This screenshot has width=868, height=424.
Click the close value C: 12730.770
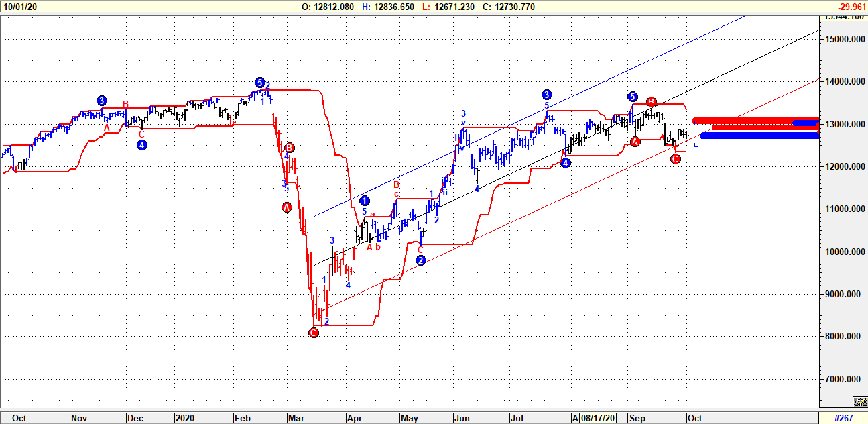509,6
